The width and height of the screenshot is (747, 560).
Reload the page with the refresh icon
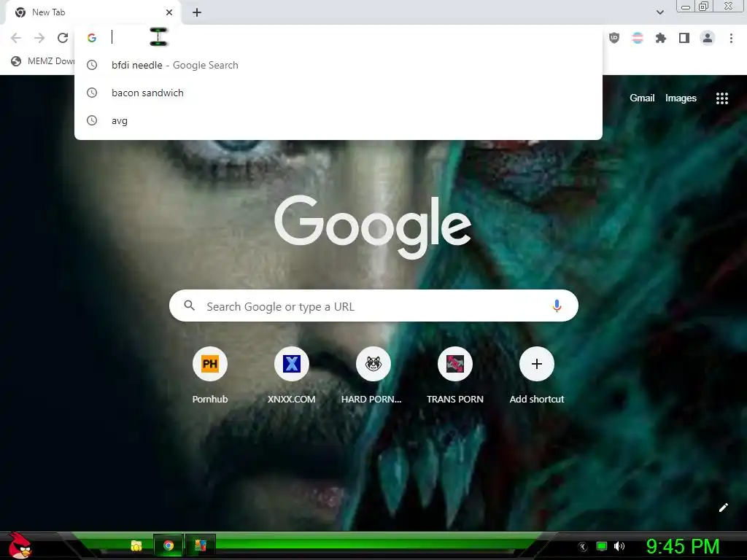pos(63,38)
